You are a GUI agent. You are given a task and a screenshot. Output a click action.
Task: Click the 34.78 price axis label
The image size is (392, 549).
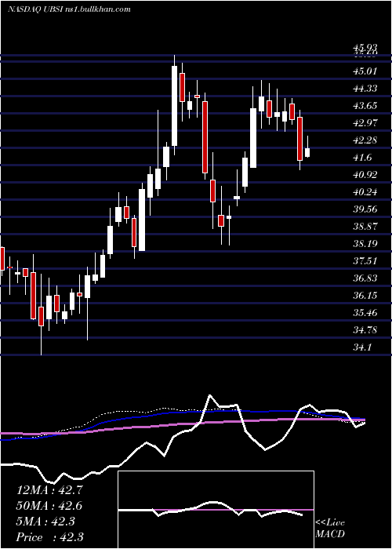point(365,330)
